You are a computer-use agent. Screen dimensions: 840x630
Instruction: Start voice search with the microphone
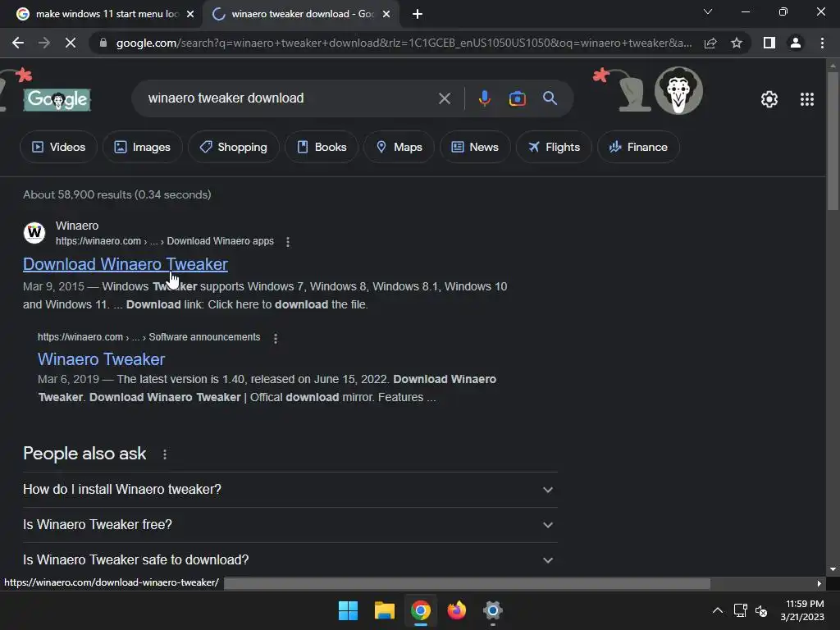click(x=484, y=98)
